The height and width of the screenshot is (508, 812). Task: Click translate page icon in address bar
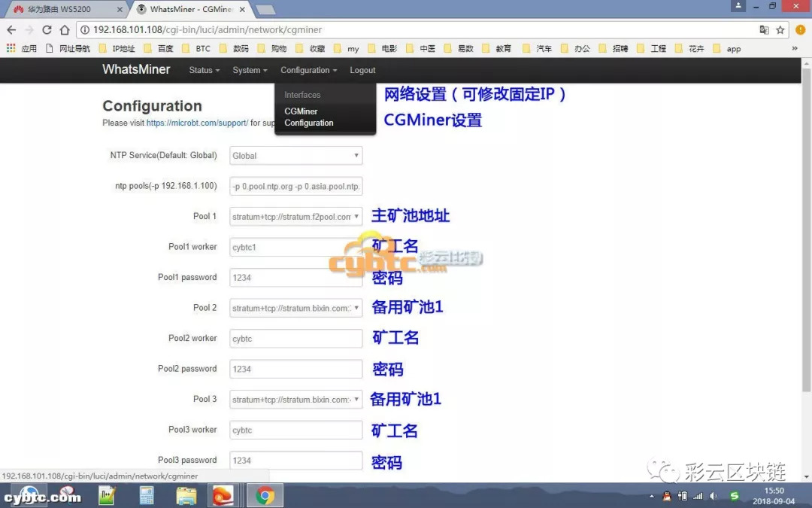point(764,30)
